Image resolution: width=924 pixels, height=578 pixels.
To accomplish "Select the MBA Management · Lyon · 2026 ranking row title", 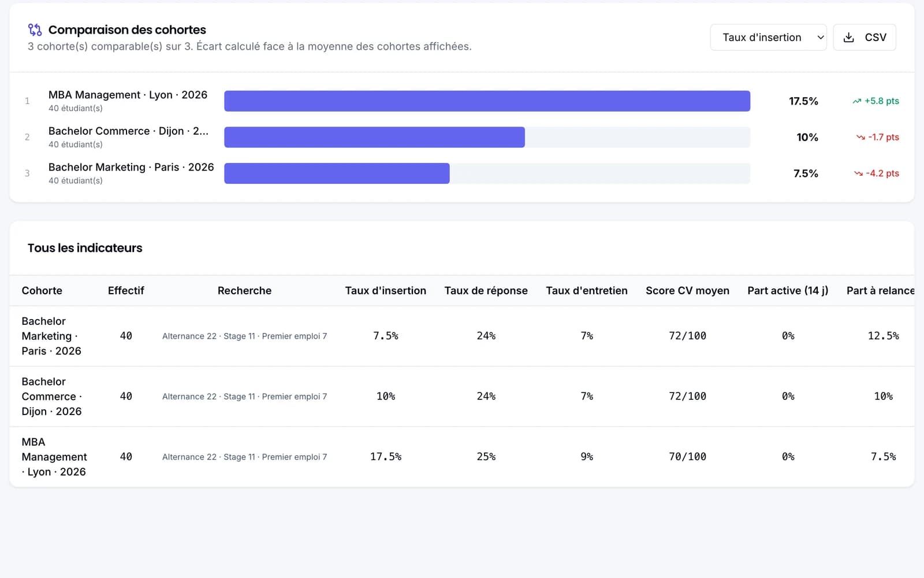I will pos(128,95).
